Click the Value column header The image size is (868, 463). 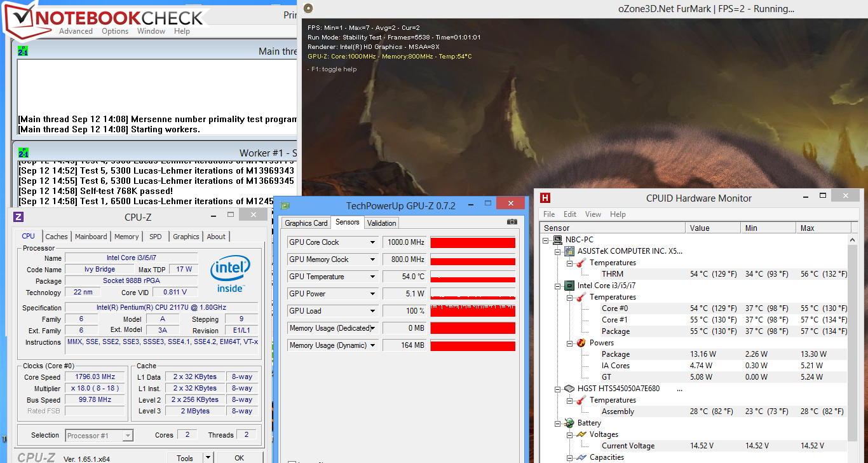(x=713, y=228)
